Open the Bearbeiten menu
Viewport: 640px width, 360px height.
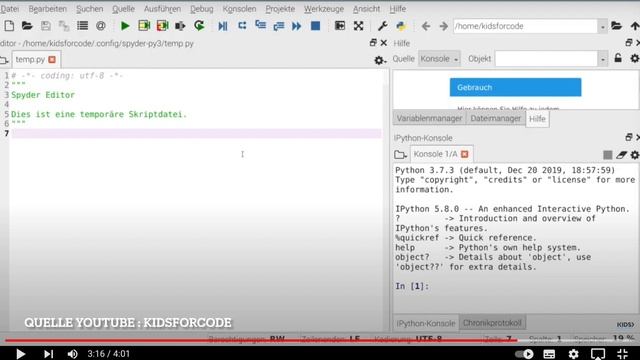coord(47,9)
